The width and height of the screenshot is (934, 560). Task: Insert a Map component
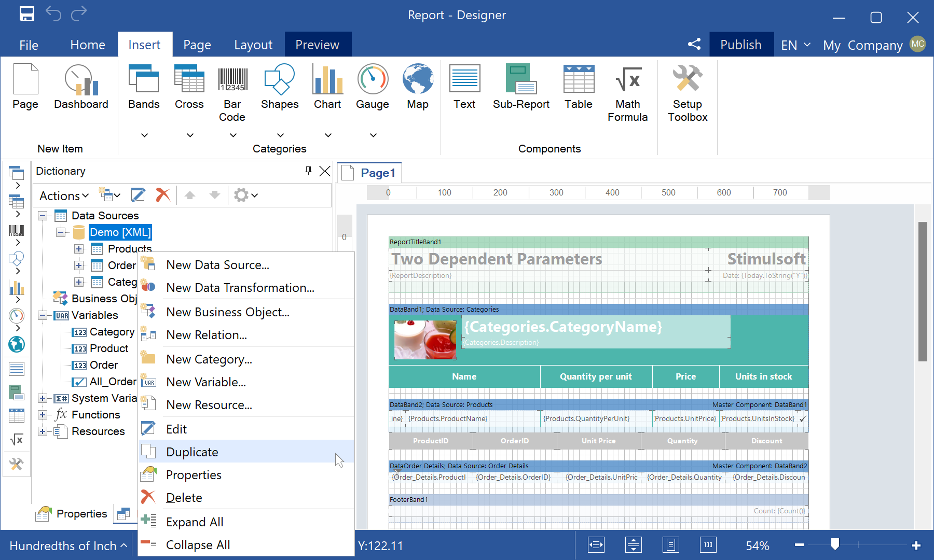click(x=418, y=87)
